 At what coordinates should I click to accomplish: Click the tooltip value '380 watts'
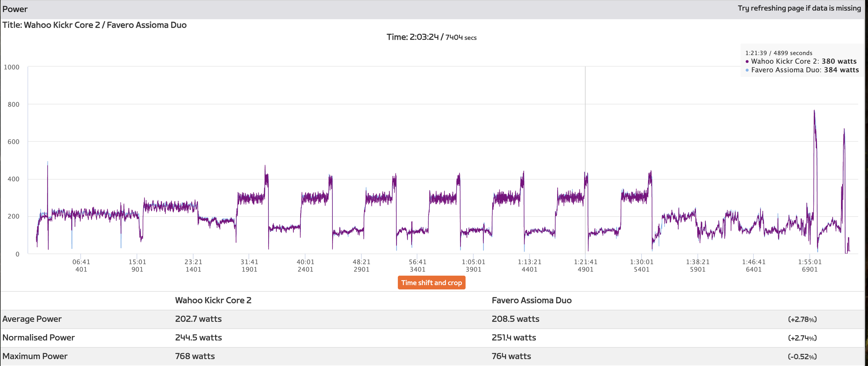tap(839, 61)
